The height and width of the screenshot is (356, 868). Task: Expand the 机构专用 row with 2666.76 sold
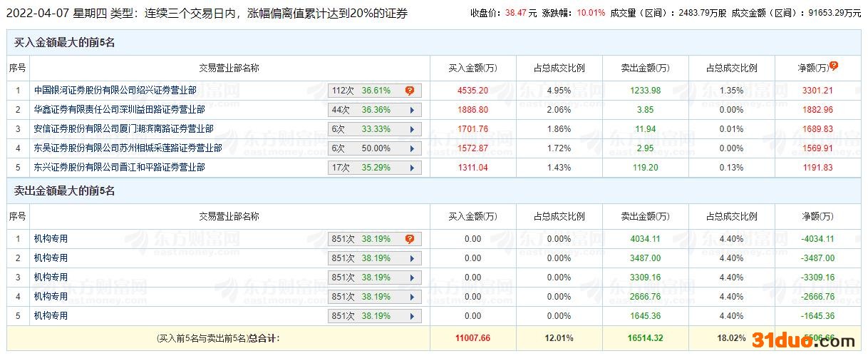pyautogui.click(x=412, y=297)
